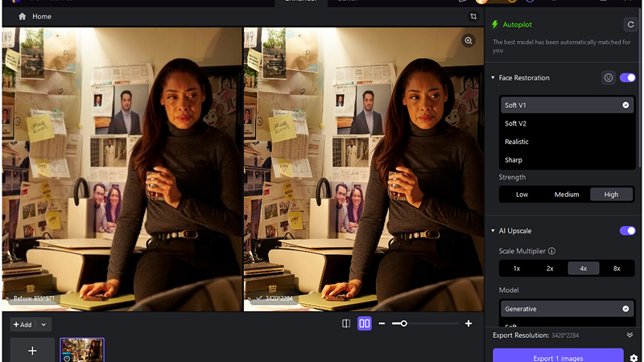Select the 4x scale multiplier
Image resolution: width=644 pixels, height=362 pixels.
[583, 269]
